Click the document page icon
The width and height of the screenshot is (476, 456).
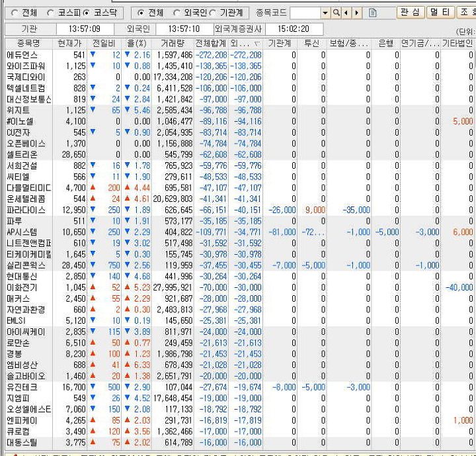[x=372, y=13]
